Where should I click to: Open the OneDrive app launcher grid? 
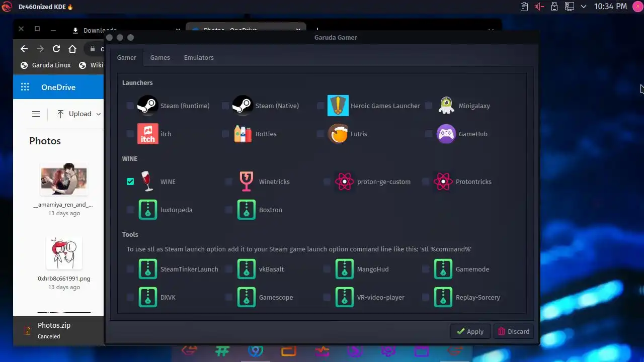25,87
